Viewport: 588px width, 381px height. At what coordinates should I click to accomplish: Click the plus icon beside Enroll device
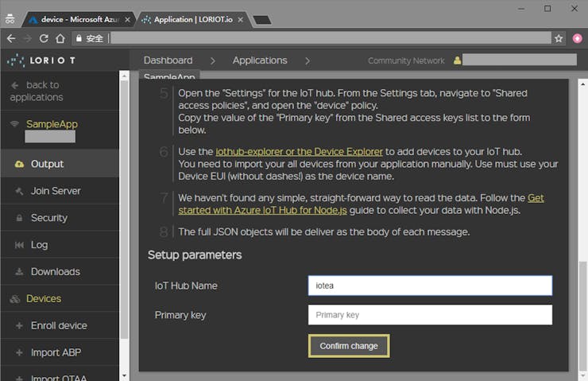click(19, 325)
